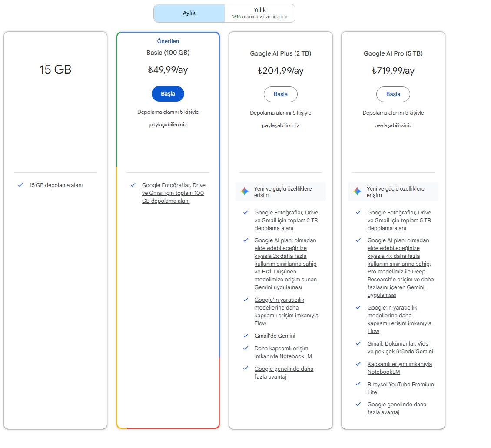491x448 pixels.
Task: Open Bireysel YouTube Premium Lite link
Action: tap(401, 388)
